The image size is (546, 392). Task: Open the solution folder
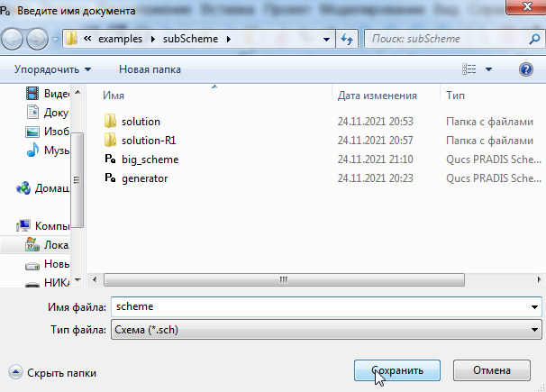click(140, 121)
